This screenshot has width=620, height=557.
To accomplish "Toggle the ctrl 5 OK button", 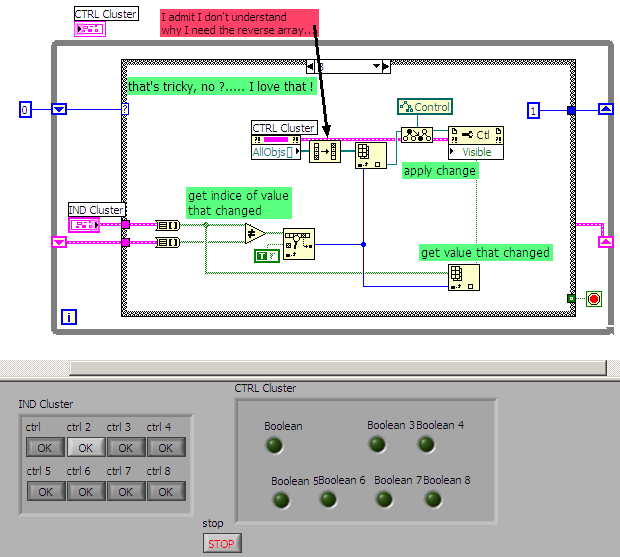I will pyautogui.click(x=46, y=491).
